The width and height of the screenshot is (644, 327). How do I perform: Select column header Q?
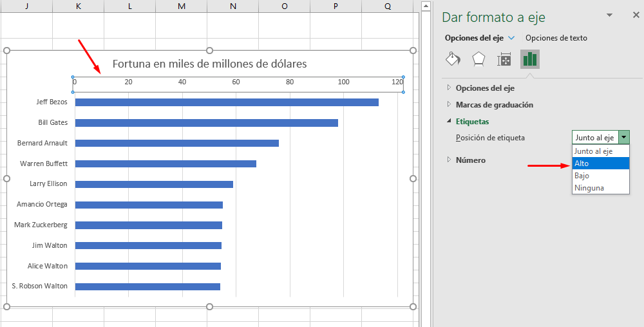(x=388, y=6)
